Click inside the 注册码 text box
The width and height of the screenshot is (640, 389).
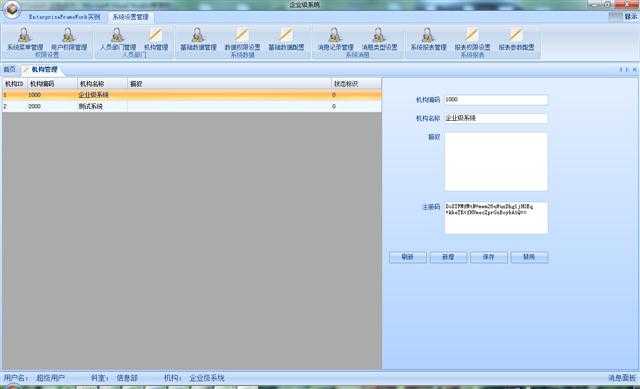496,217
